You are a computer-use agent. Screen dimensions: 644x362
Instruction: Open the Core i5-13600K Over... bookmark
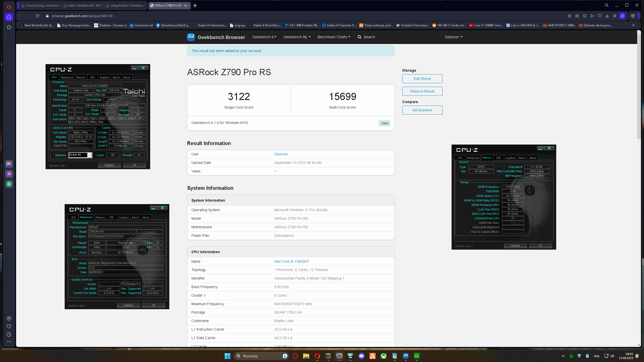(x=486, y=25)
